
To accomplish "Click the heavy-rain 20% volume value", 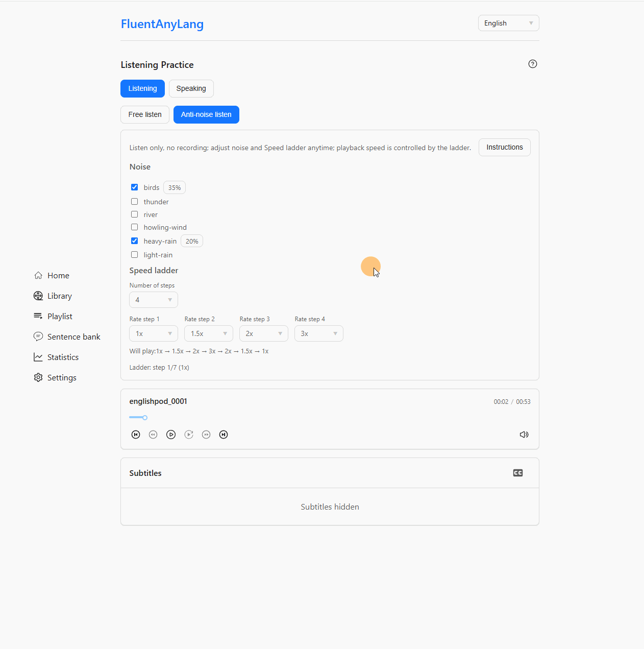I will [x=192, y=241].
